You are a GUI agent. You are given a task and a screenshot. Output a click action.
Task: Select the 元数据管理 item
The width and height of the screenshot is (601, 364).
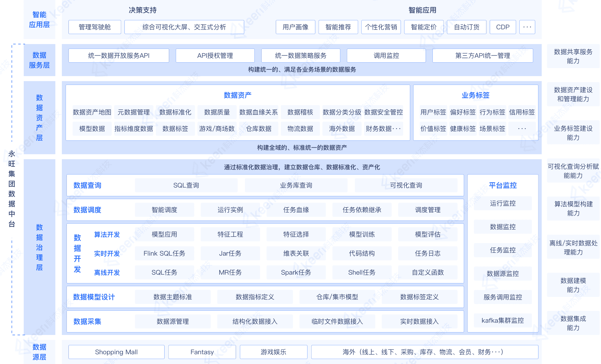click(134, 112)
